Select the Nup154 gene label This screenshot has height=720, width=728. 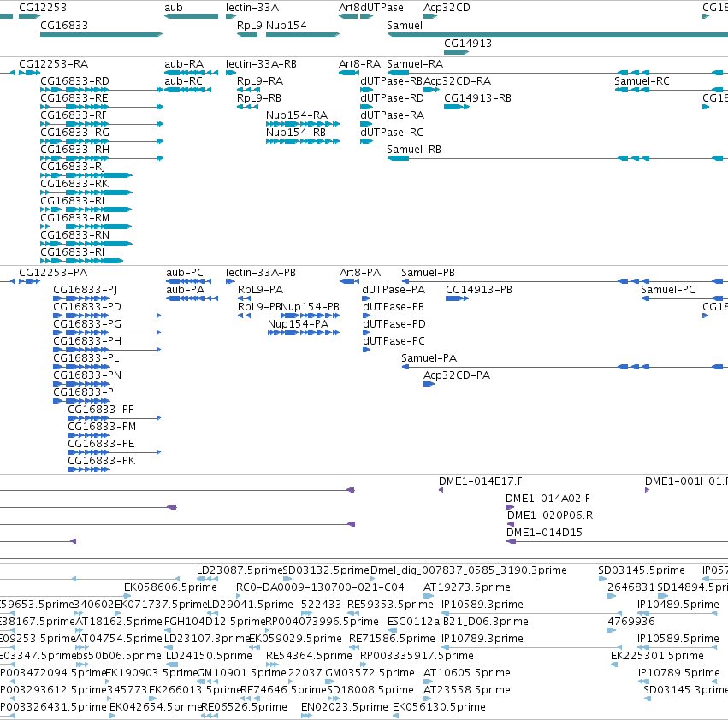(x=286, y=25)
